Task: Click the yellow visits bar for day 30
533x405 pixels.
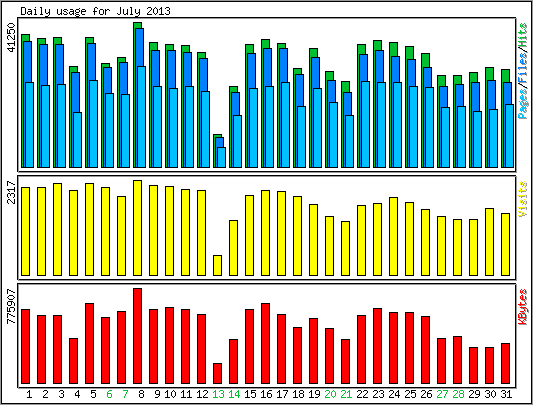Action: pyautogui.click(x=489, y=242)
